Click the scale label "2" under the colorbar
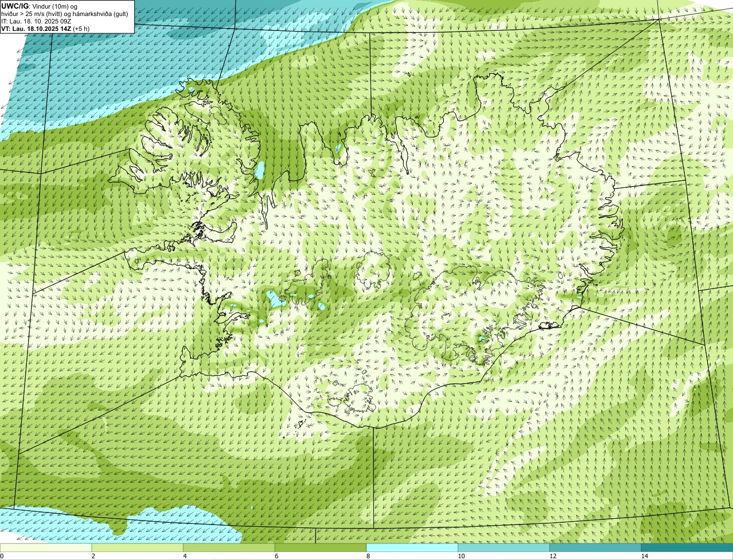Viewport: 733px width, 560px height. tap(93, 556)
